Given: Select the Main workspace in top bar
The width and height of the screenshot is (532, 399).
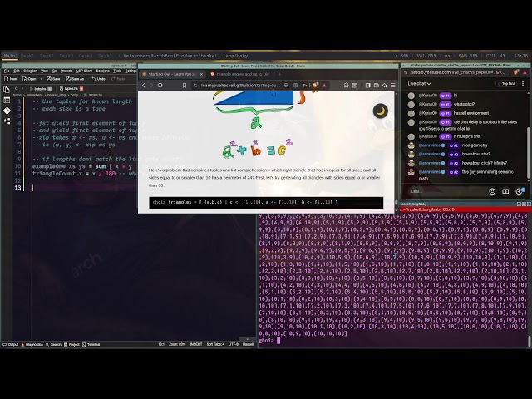Looking at the screenshot, I should point(9,56).
